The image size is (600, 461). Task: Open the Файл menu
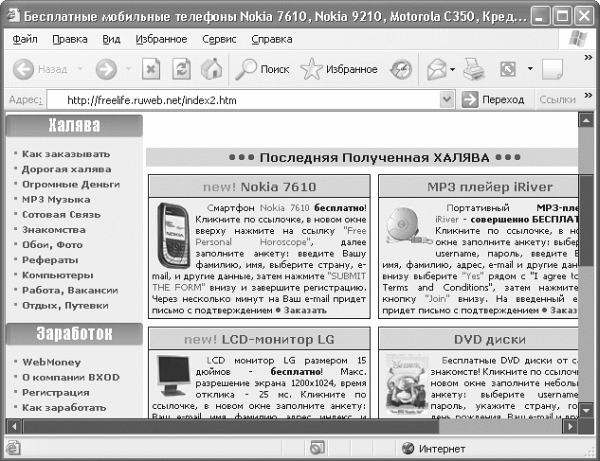click(26, 40)
